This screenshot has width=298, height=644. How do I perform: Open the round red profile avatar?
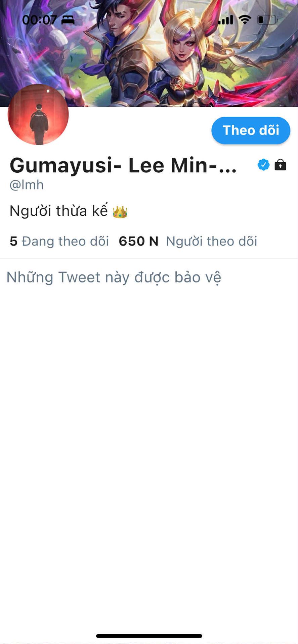[x=38, y=115]
